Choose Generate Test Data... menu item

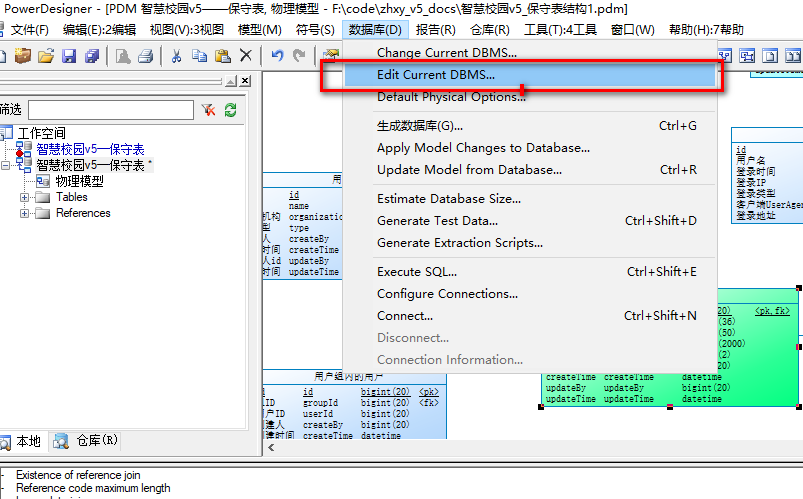click(x=530, y=221)
